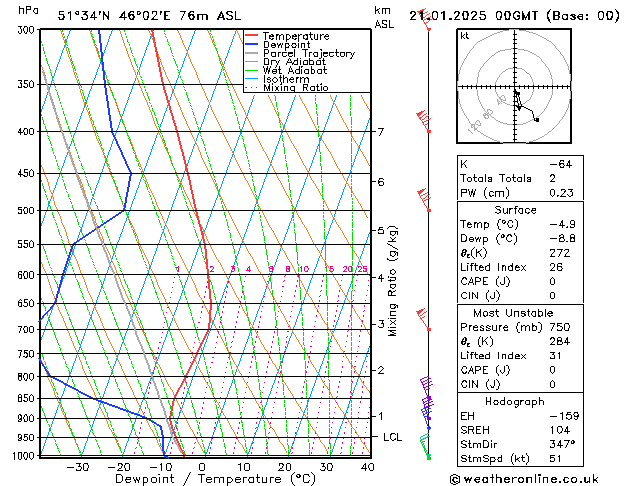Click the Parcel Trajectory legend label

pos(309,53)
